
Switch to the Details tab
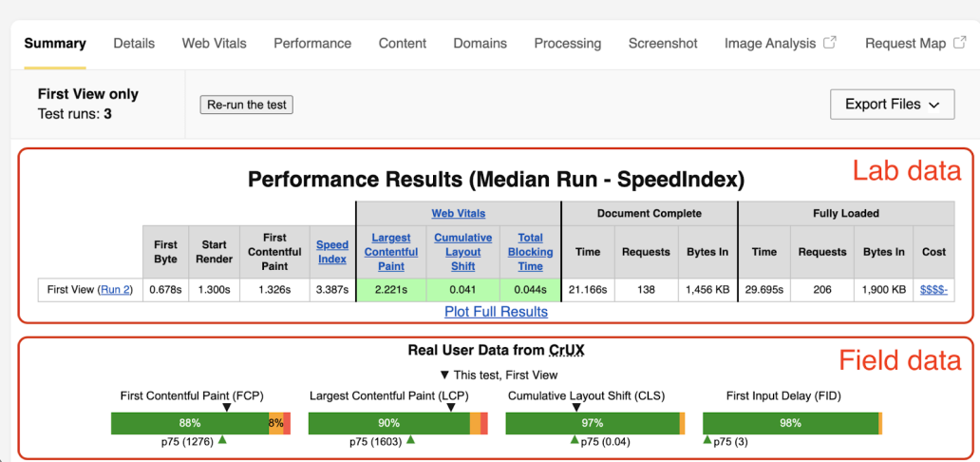(x=134, y=43)
